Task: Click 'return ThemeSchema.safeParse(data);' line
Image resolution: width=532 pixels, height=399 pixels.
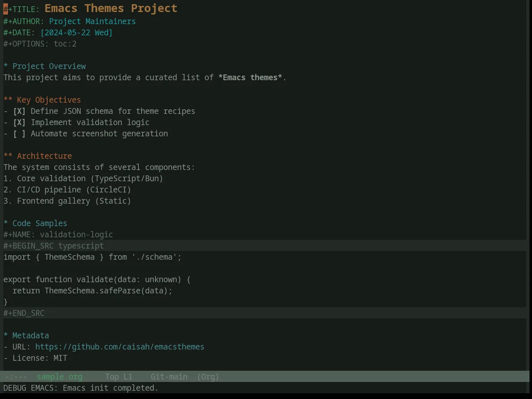Action: point(92,291)
